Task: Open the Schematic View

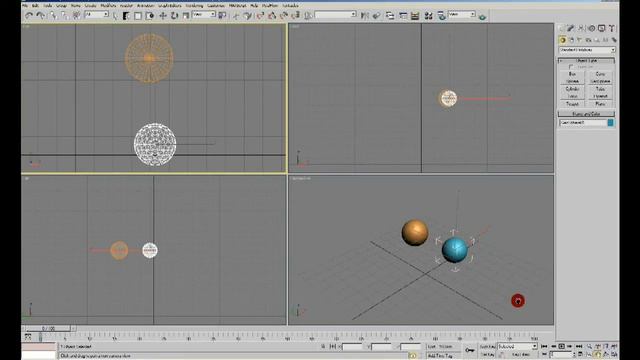Action: click(415, 16)
